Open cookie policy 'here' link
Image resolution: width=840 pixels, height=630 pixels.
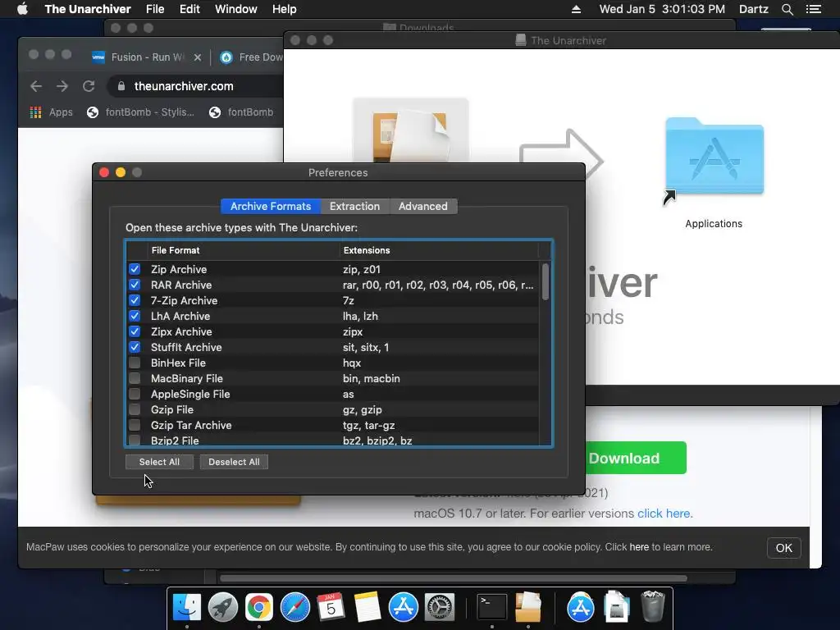pos(639,547)
